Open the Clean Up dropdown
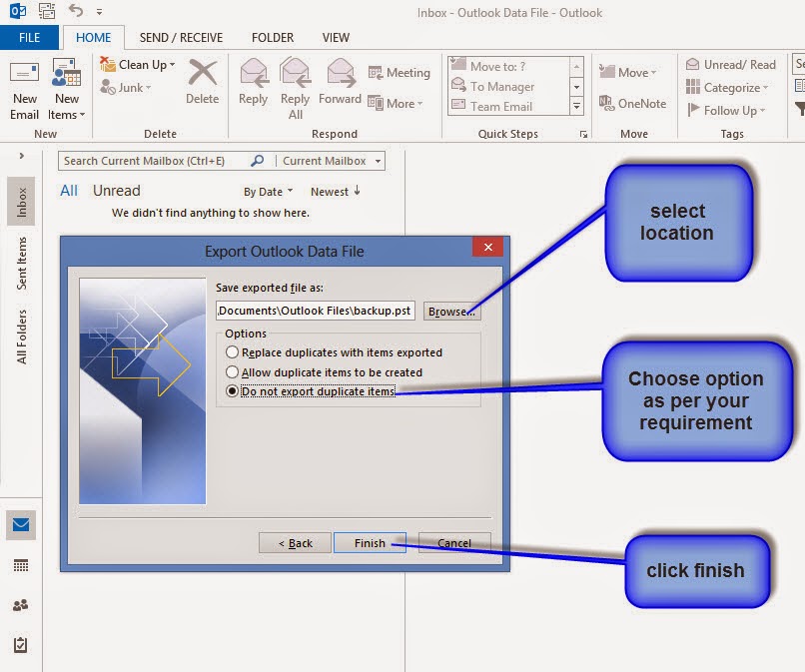Image resolution: width=805 pixels, height=672 pixels. (138, 65)
